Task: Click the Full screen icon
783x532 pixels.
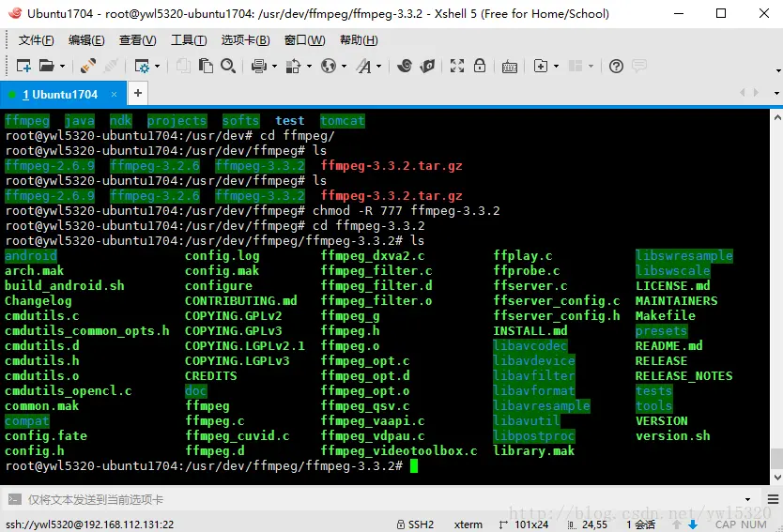Action: pos(457,66)
